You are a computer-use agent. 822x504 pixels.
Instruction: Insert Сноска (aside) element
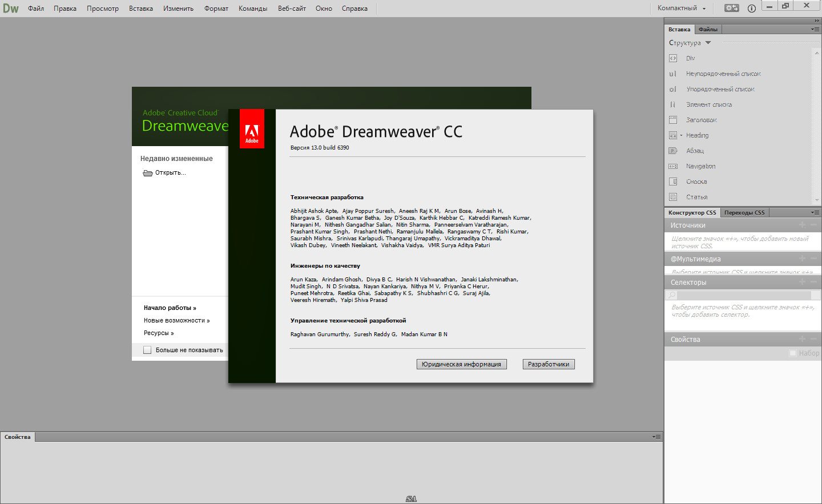(688, 182)
